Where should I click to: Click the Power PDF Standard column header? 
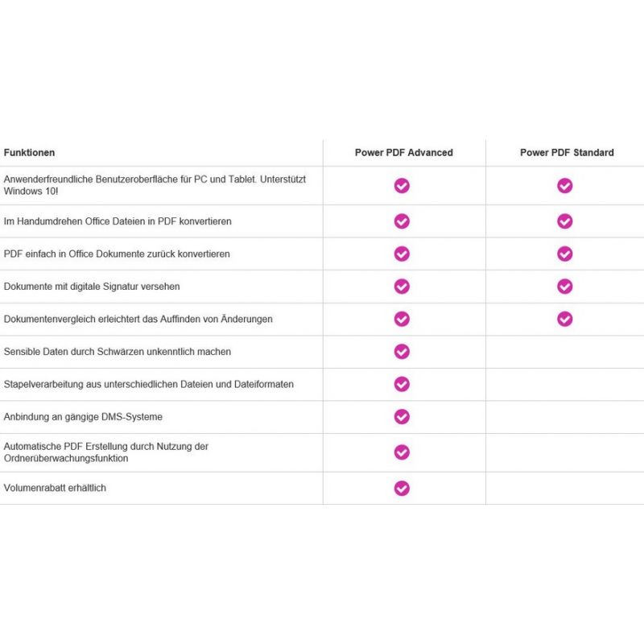coord(567,153)
